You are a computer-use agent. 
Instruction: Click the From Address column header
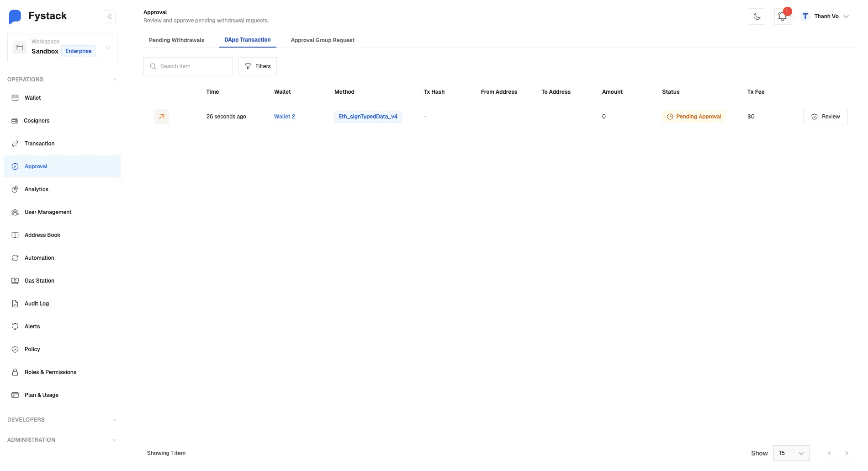499,92
